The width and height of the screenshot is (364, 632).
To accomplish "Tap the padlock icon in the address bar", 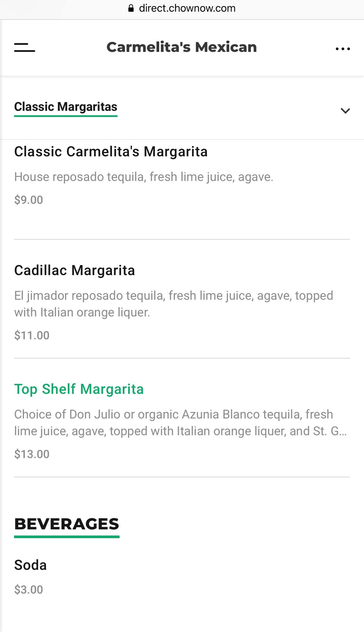I will (x=131, y=8).
